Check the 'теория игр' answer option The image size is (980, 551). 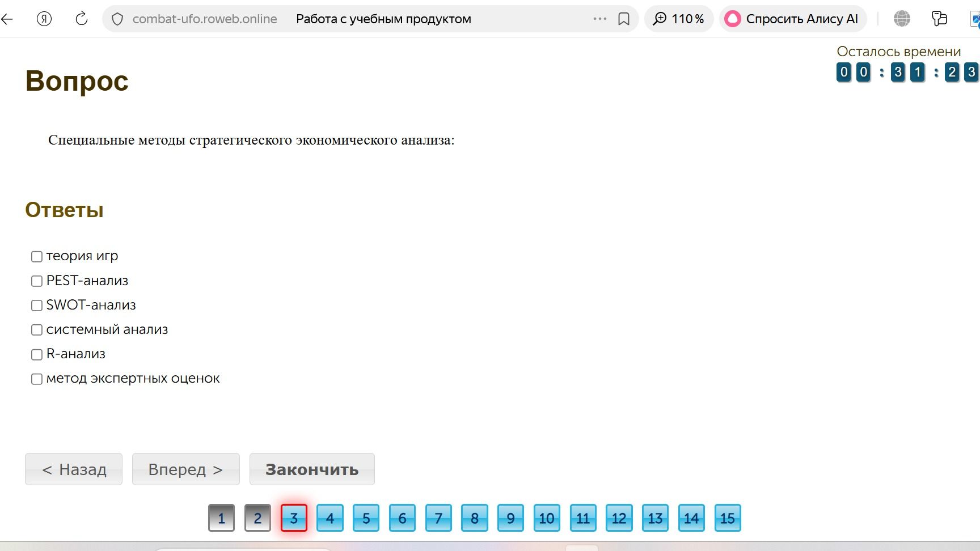37,257
